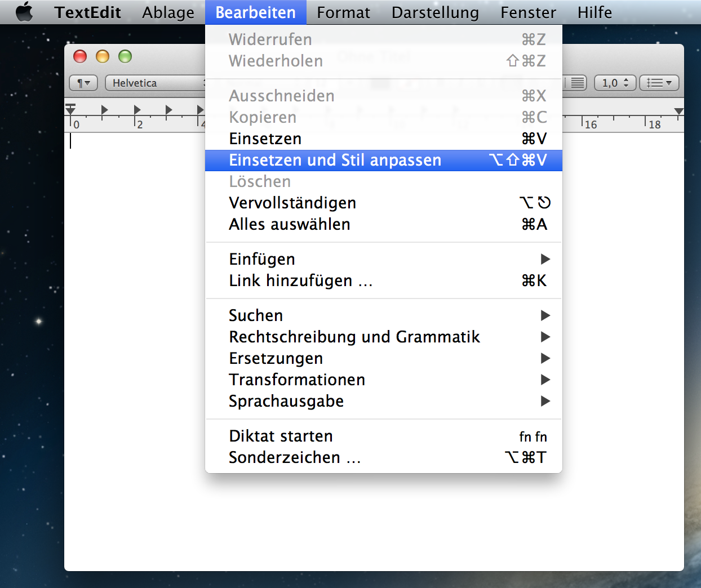Expand the Sprachausgabe submenu
Image resolution: width=701 pixels, height=588 pixels.
point(384,401)
